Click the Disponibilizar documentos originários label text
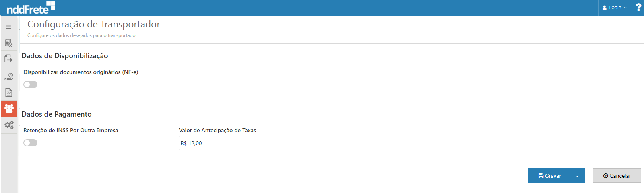644x193 pixels. pyautogui.click(x=80, y=72)
